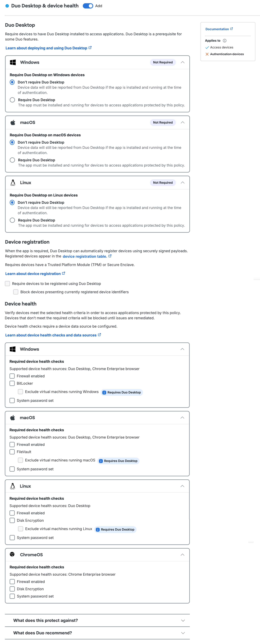The image size is (260, 644).
Task: Click the Linux penguin icon under Device health
Action: [13, 486]
